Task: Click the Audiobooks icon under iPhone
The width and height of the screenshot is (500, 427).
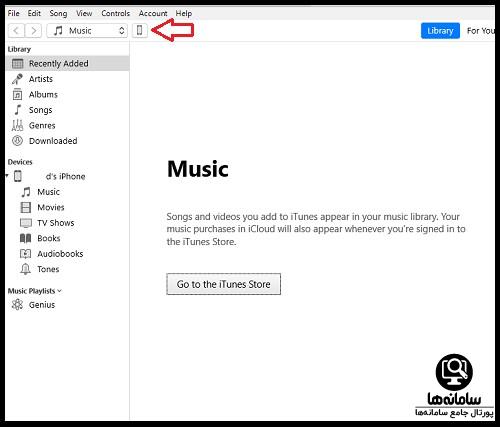Action: coord(26,254)
